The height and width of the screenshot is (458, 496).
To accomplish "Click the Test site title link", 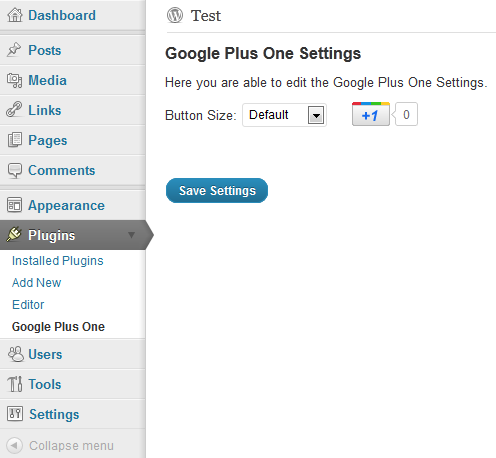I will (x=206, y=16).
